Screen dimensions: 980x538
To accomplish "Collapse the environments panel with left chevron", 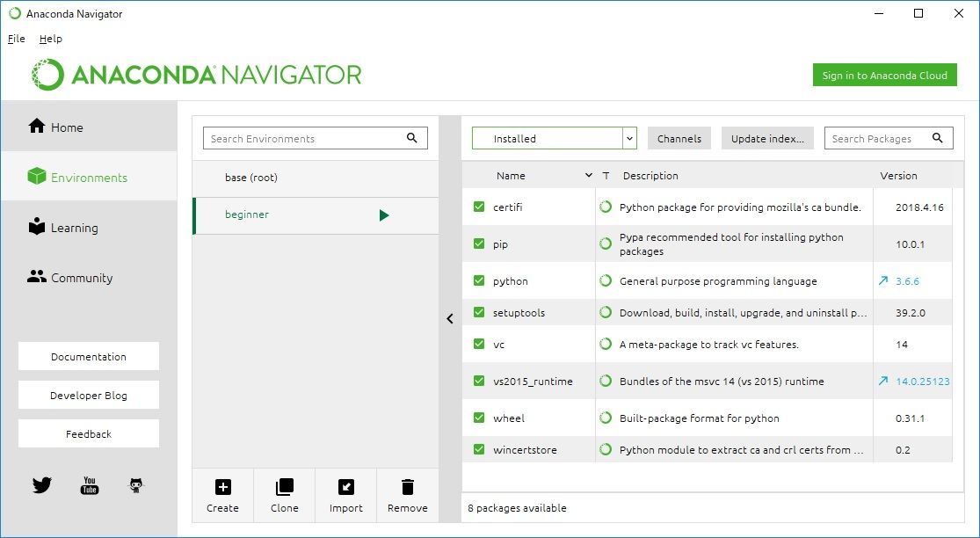I will pos(450,319).
